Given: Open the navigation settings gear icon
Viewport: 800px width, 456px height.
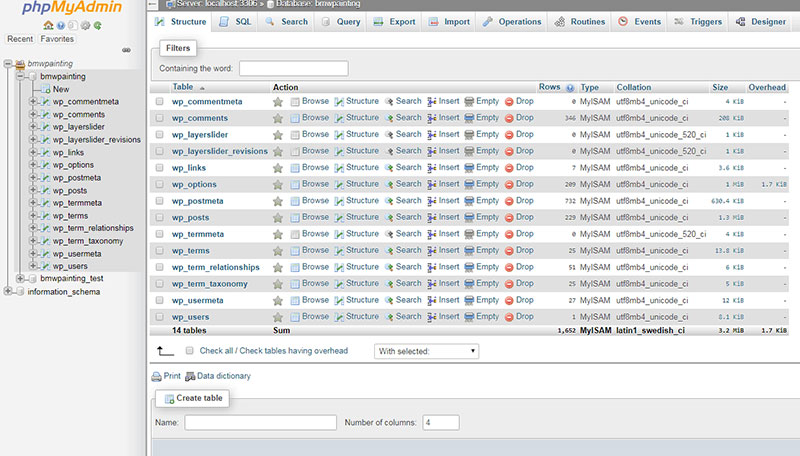Looking at the screenshot, I should point(85,25).
